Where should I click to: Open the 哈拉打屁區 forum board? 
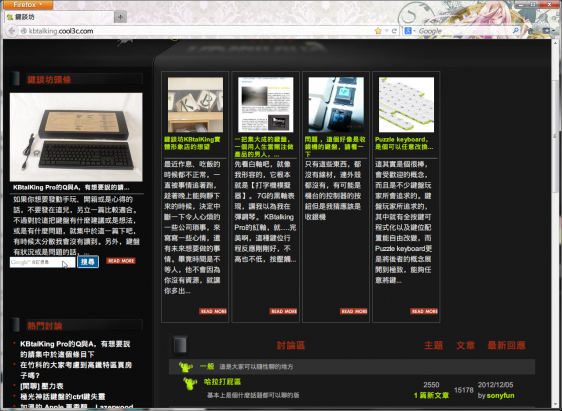[x=222, y=382]
